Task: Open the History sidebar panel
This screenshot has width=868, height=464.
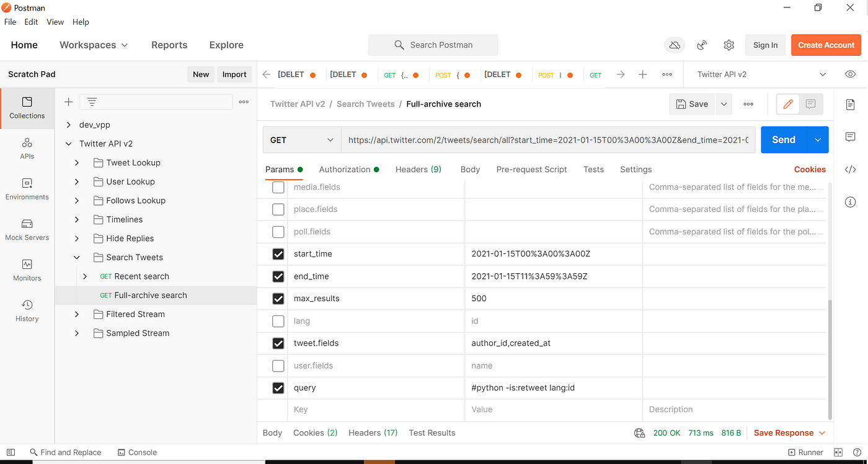Action: pyautogui.click(x=27, y=311)
